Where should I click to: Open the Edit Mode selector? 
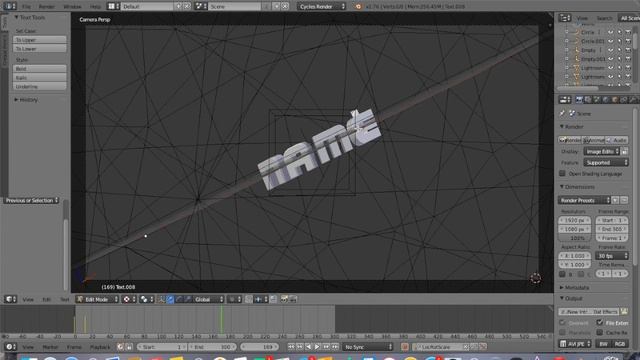(98, 299)
